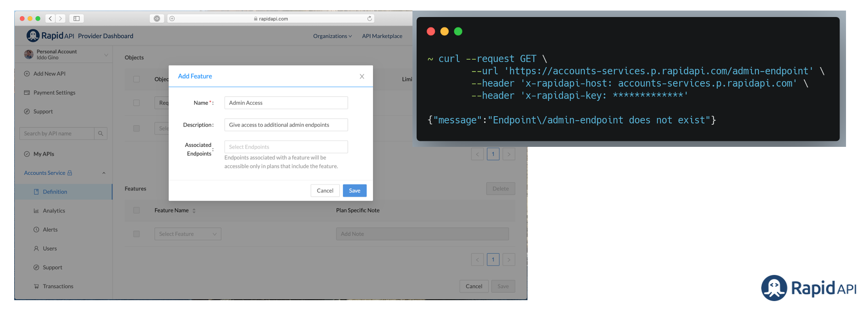Click the Add New API plus icon
This screenshot has height=313, width=868.
point(27,73)
